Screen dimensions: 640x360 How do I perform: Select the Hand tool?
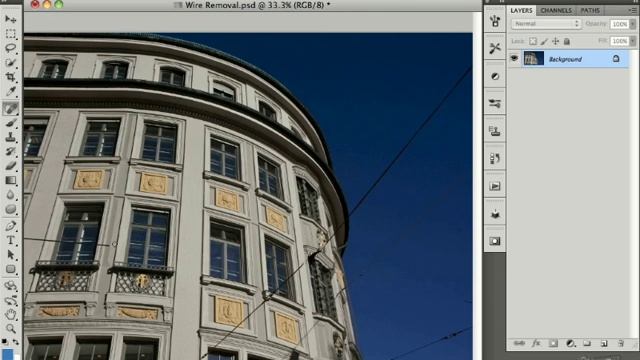[x=11, y=314]
